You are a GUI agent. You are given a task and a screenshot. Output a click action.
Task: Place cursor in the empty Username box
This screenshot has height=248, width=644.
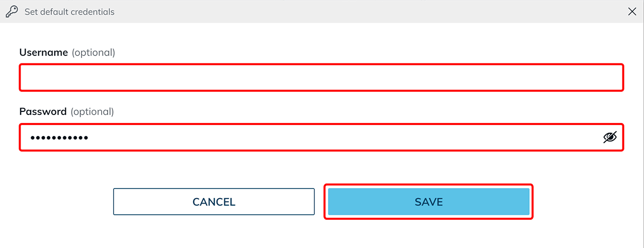click(x=321, y=78)
